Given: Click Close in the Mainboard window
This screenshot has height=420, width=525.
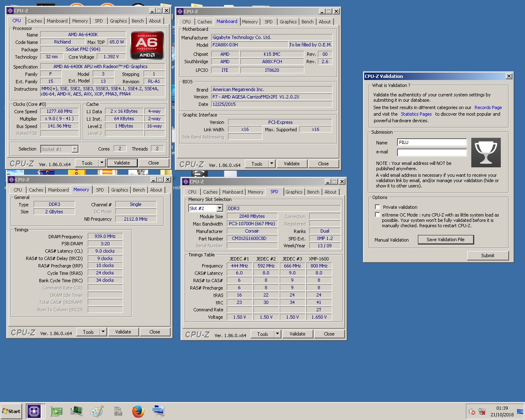Looking at the screenshot, I should click(x=323, y=164).
